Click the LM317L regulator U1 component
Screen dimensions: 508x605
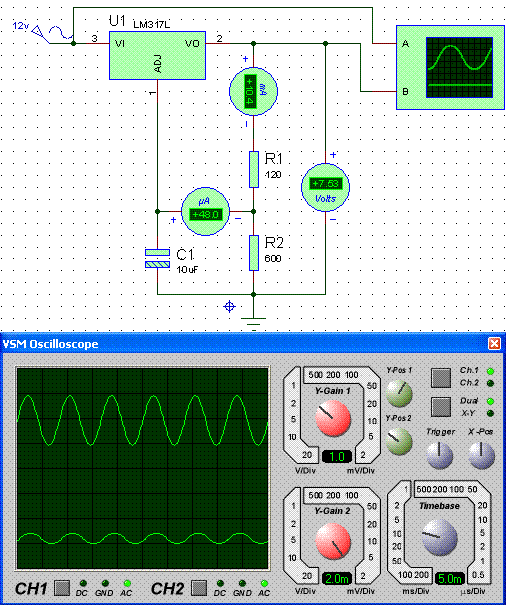point(157,56)
